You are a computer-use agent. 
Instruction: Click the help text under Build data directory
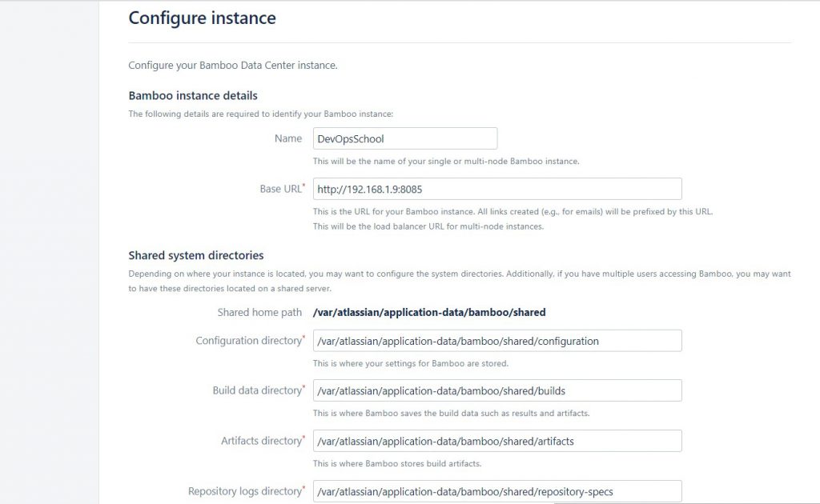point(451,414)
